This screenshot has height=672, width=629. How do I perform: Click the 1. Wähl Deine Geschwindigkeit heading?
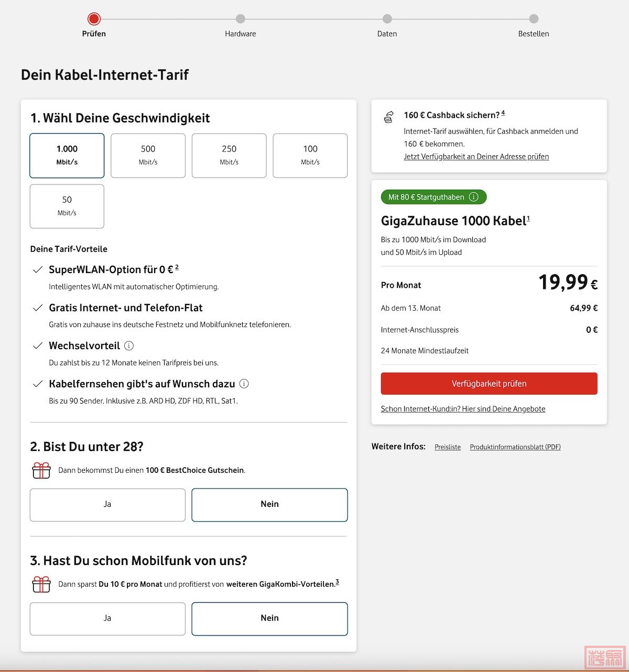click(120, 118)
